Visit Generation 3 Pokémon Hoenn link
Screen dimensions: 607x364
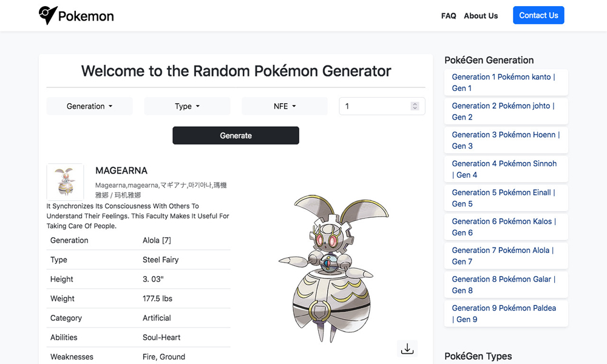pos(506,140)
